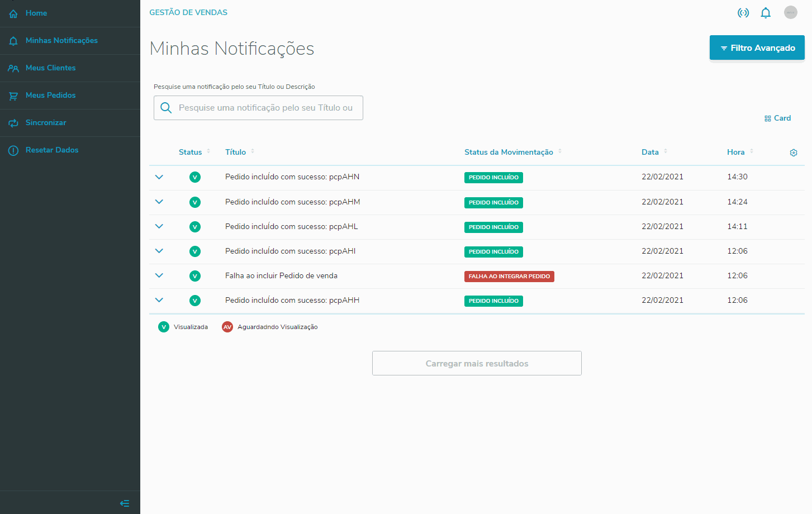This screenshot has width=812, height=514.
Task: Open notifications bell in top header
Action: pos(766,12)
